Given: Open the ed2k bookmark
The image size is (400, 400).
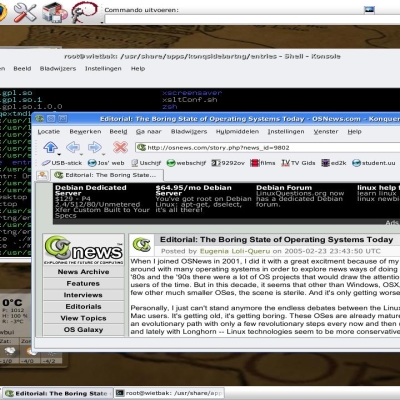Looking at the screenshot, I should coord(334,163).
